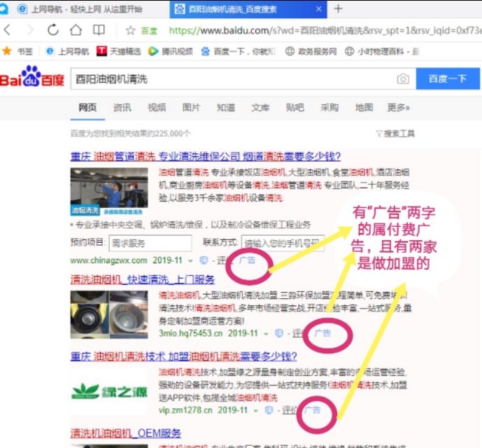Select the 图片 tab

tap(191, 107)
